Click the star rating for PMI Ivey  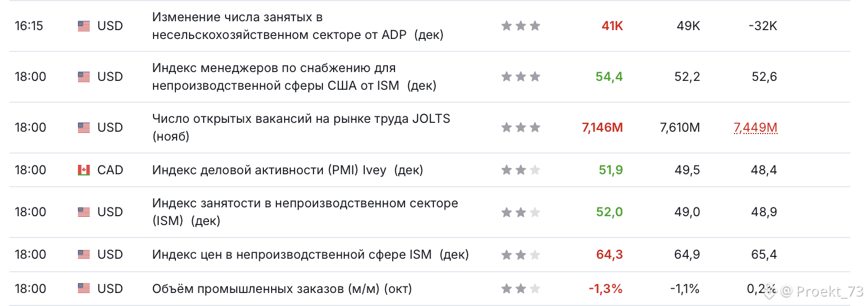point(520,170)
